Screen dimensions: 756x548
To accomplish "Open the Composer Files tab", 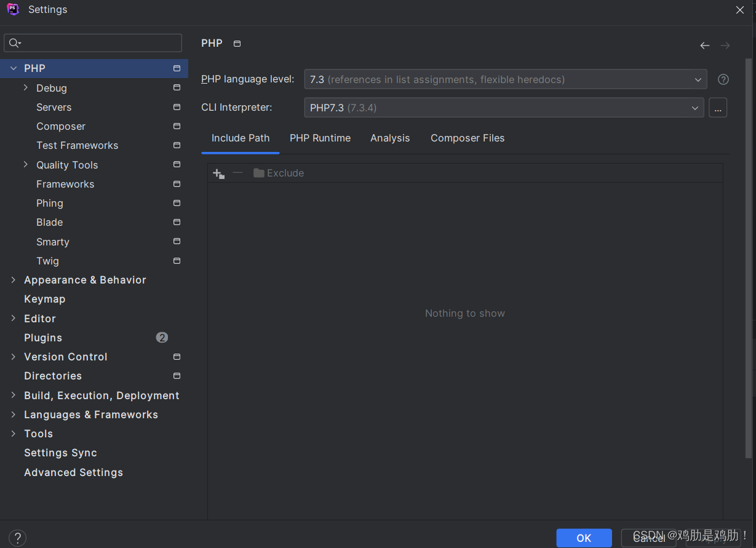I will point(468,138).
